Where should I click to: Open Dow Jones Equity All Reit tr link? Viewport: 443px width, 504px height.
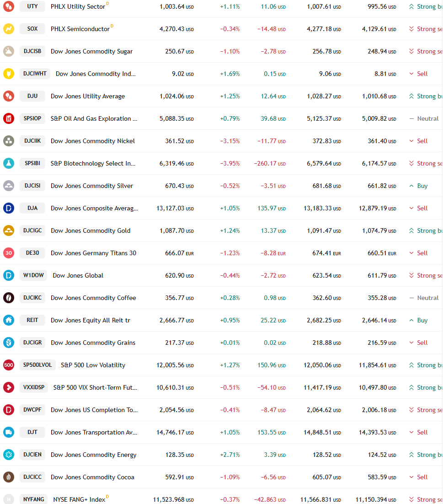(91, 321)
